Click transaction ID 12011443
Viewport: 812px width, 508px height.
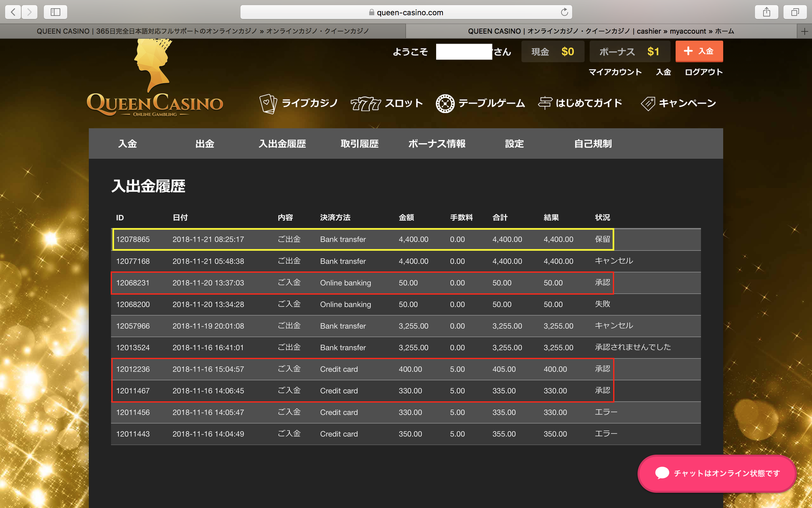click(x=133, y=434)
